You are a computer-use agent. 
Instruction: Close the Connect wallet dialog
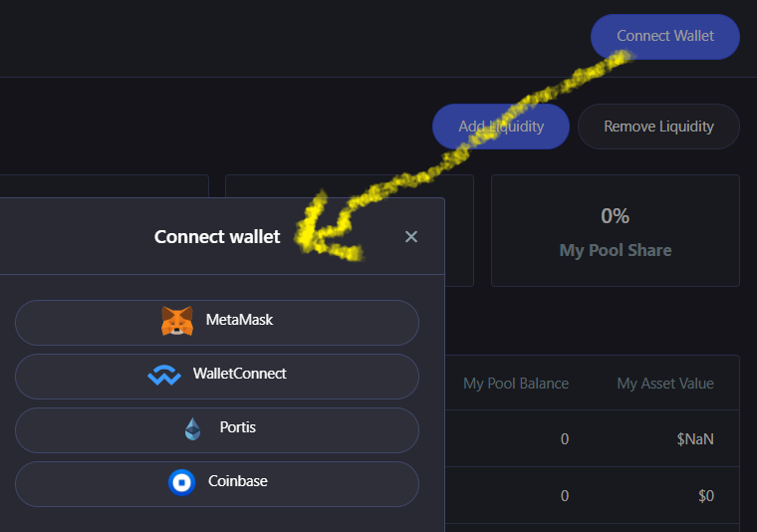coord(410,236)
